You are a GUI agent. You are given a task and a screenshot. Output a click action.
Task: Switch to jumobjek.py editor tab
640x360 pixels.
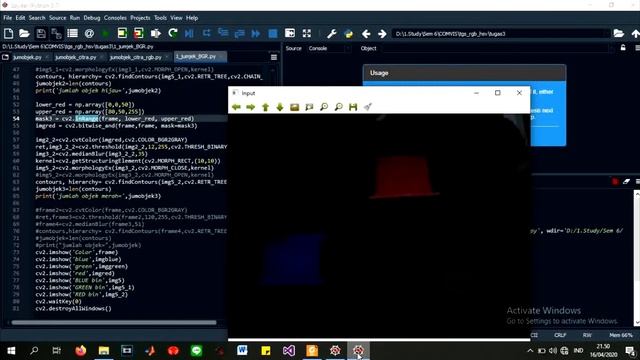pyautogui.click(x=27, y=57)
